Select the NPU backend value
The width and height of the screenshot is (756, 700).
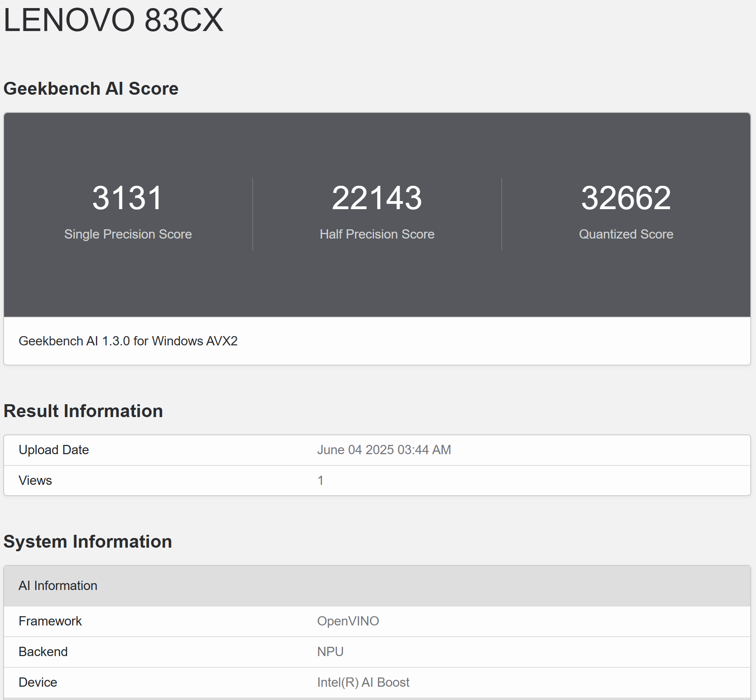tap(330, 652)
